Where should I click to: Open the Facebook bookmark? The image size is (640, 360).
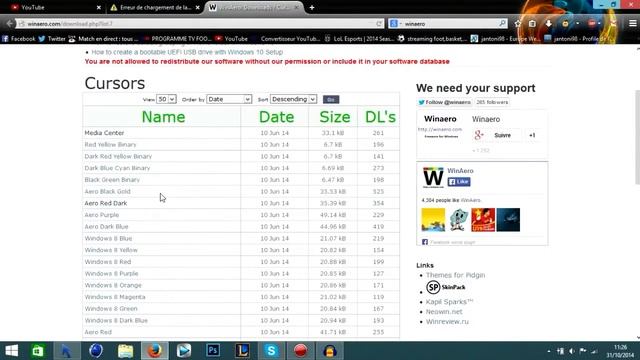pyautogui.click(x=18, y=39)
